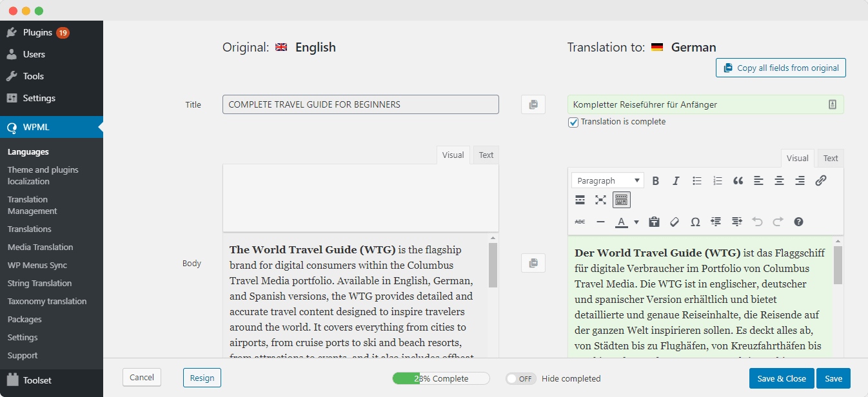Undo the last change in the translation editor
Viewport: 868px width, 397px height.
click(x=757, y=220)
